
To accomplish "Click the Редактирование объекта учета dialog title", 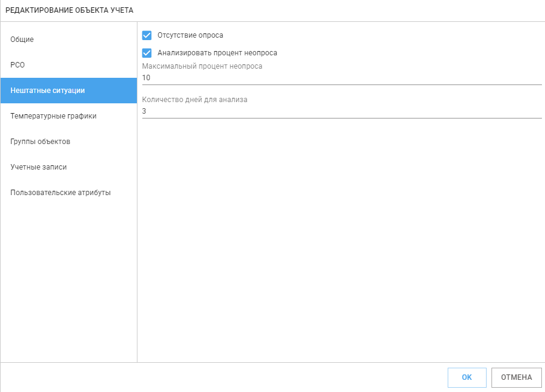I will (69, 10).
